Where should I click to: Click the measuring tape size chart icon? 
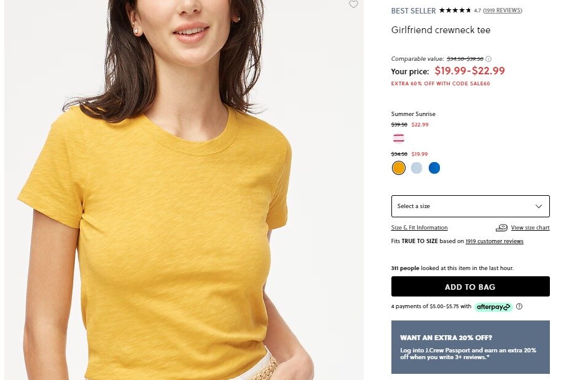point(501,228)
